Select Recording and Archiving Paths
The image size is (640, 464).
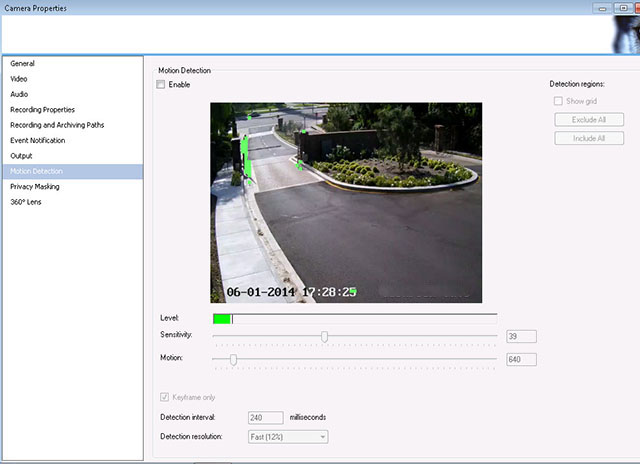57,125
